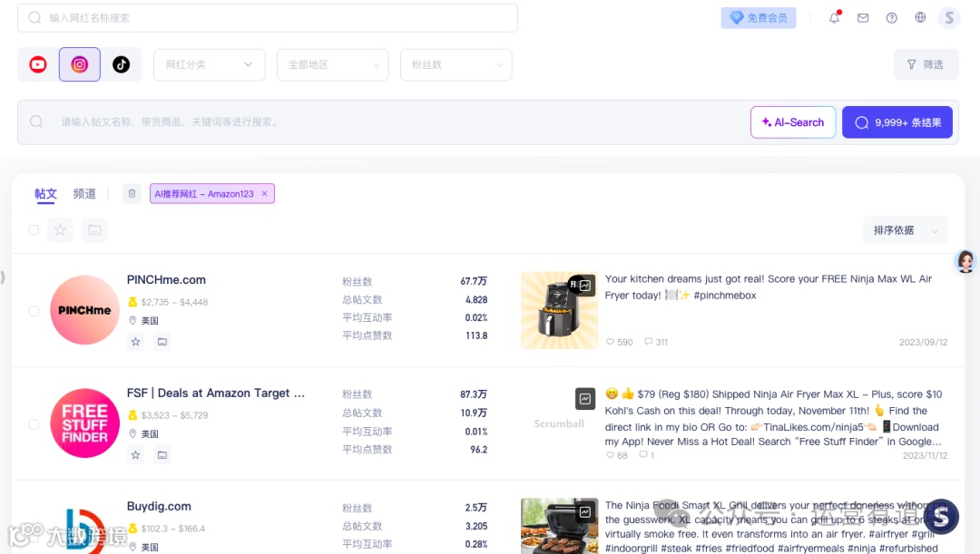Open FSF | Deals at Amazon Target profile
This screenshot has height=554, width=980.
[216, 393]
